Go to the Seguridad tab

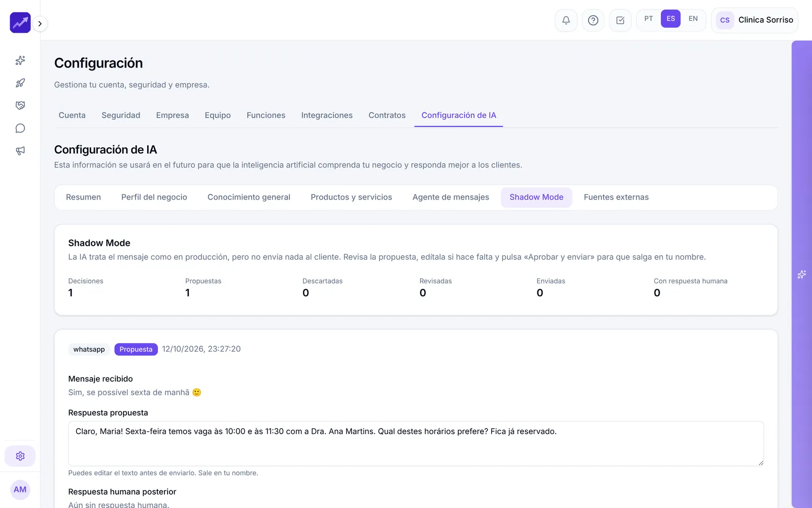(x=121, y=115)
